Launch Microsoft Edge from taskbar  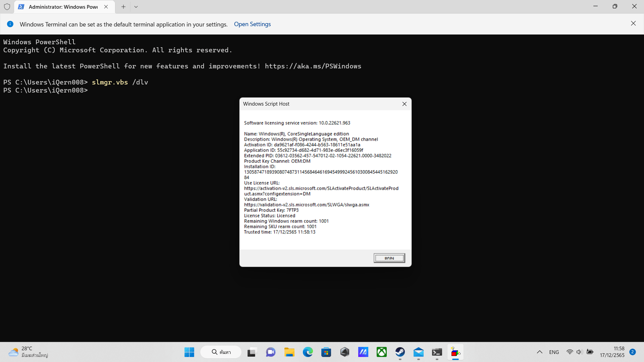coord(308,352)
